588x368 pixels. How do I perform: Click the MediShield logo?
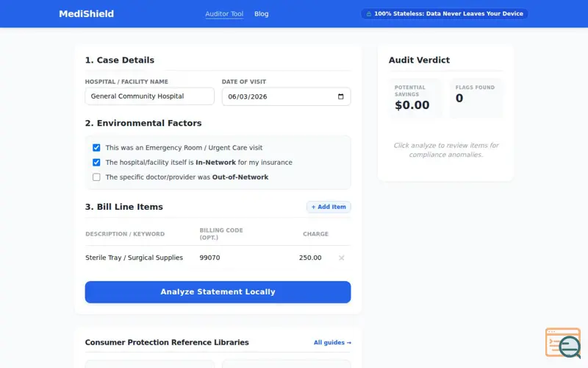tap(86, 14)
